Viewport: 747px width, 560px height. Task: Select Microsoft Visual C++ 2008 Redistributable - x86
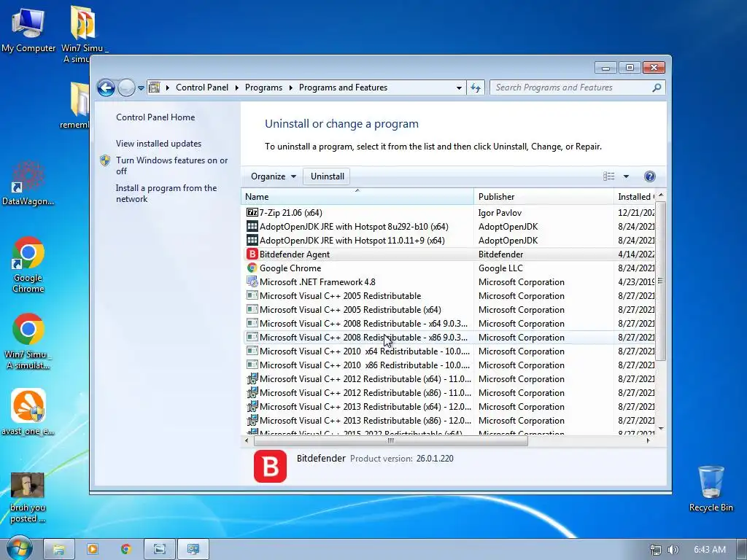tap(448, 337)
